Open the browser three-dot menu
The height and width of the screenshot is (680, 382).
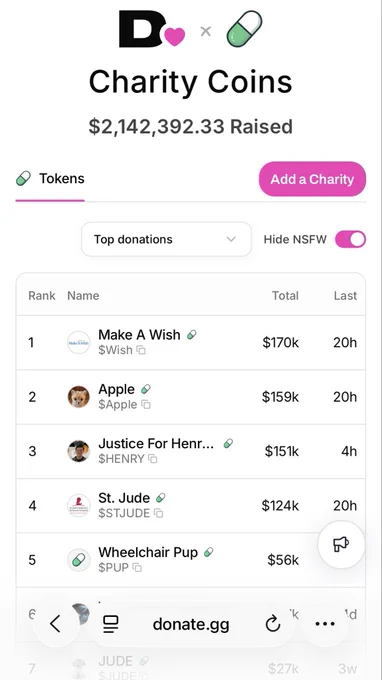(325, 624)
